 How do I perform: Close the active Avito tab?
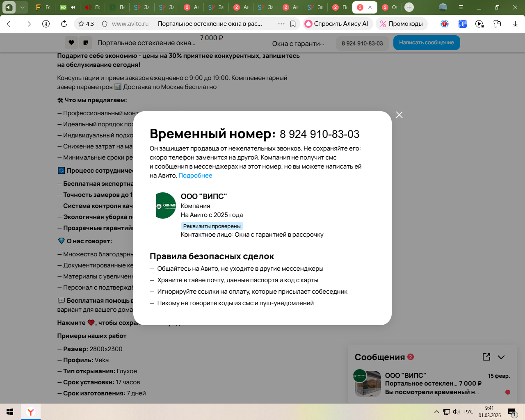[370, 7]
